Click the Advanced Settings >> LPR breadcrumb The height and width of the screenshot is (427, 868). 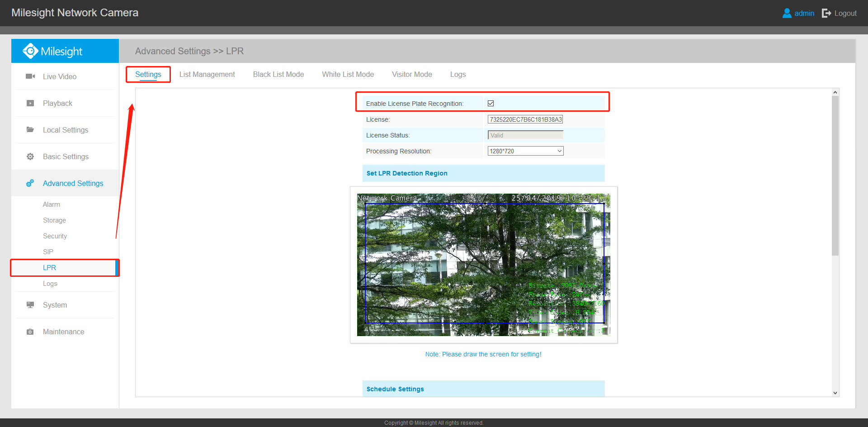pos(189,51)
